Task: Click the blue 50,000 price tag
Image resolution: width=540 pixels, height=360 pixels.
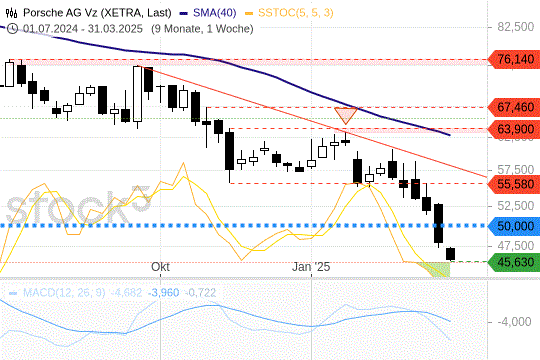Action: click(x=514, y=226)
